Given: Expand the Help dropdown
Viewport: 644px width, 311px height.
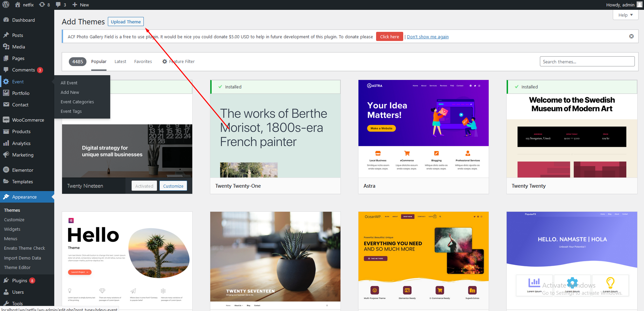Looking at the screenshot, I should pos(626,15).
